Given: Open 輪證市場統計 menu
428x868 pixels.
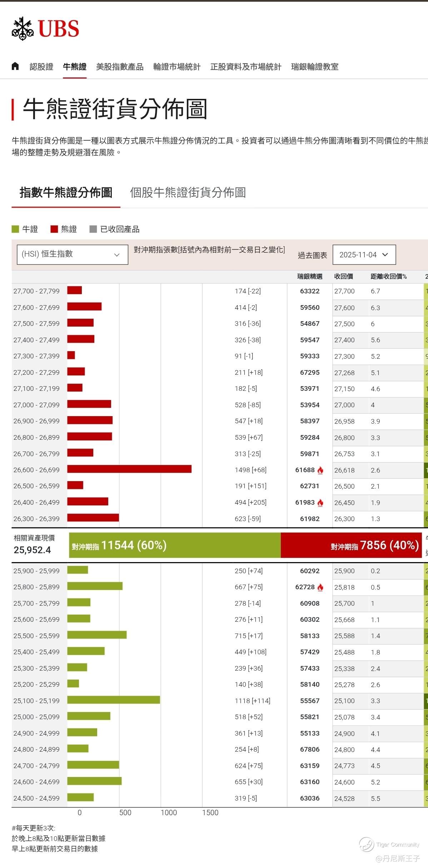Looking at the screenshot, I should 177,67.
